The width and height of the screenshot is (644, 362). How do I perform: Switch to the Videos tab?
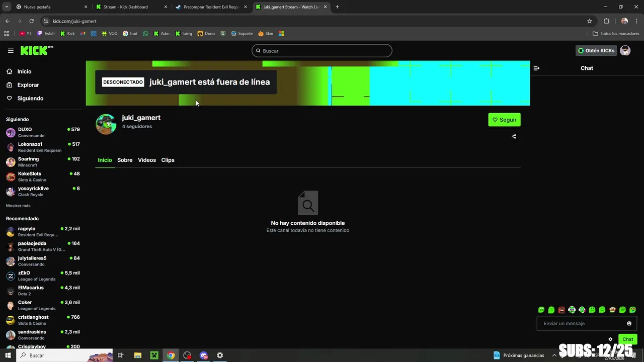(147, 160)
